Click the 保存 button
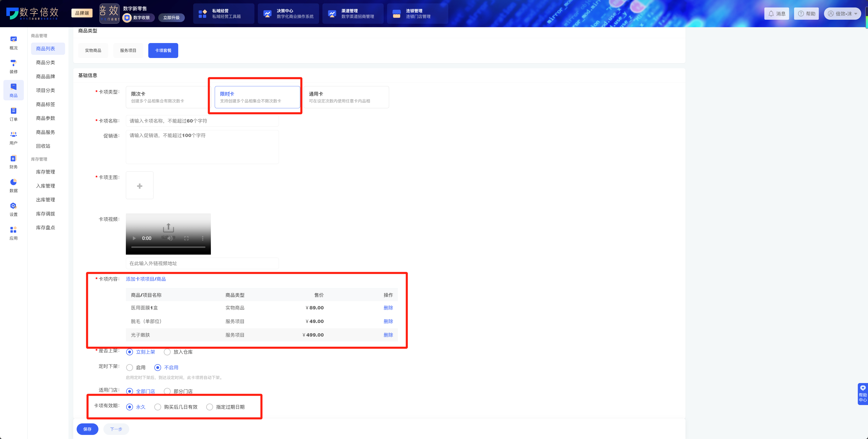 pos(87,429)
